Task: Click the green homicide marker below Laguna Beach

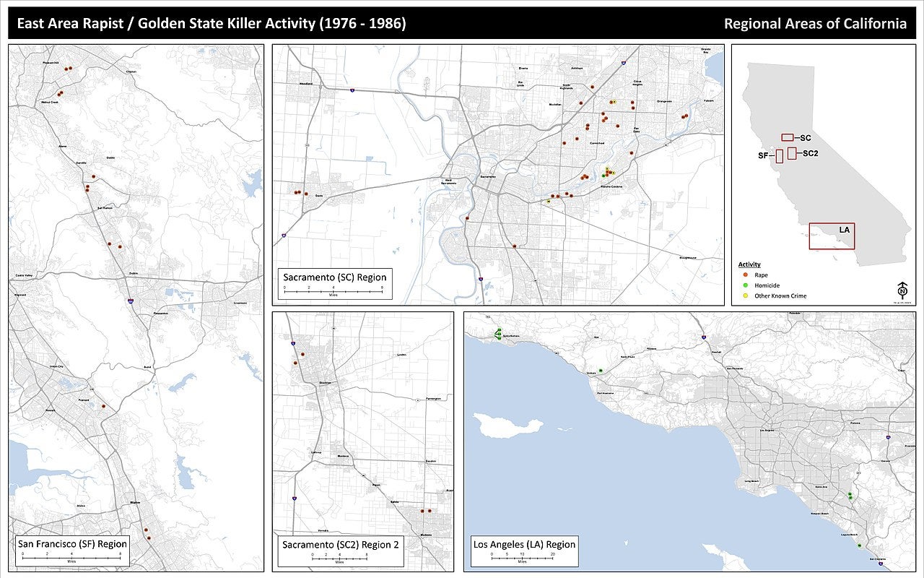Action: coord(859,545)
